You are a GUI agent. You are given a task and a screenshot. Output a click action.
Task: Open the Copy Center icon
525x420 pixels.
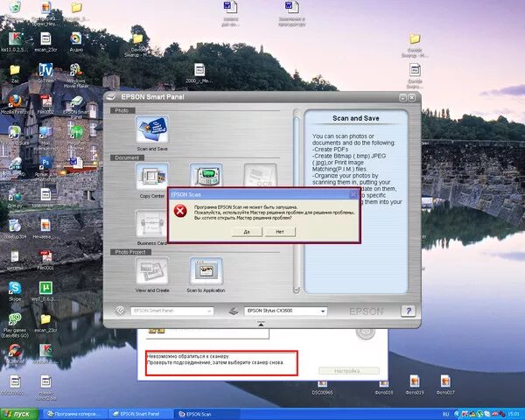point(152,177)
